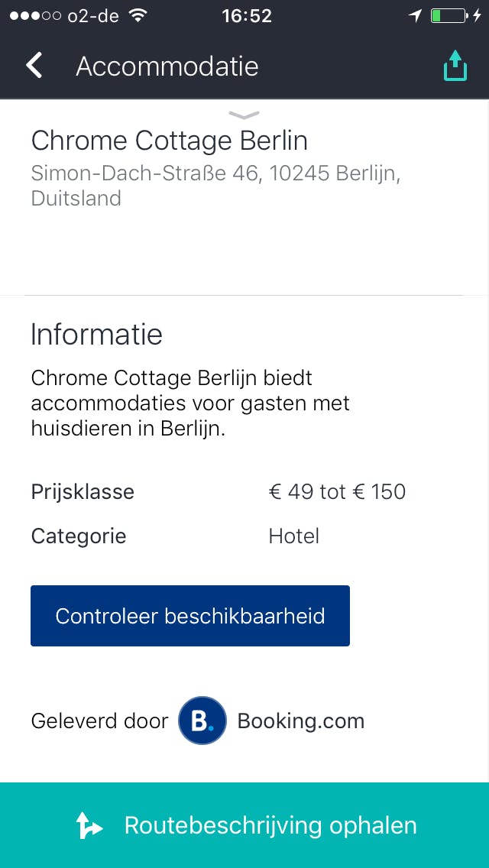Tap the back arrow icon
Image resolution: width=489 pixels, height=868 pixels.
pos(34,66)
